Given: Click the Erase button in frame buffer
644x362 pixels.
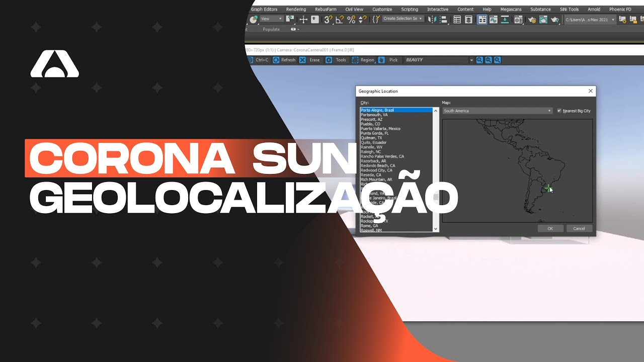Looking at the screenshot, I should [310, 60].
